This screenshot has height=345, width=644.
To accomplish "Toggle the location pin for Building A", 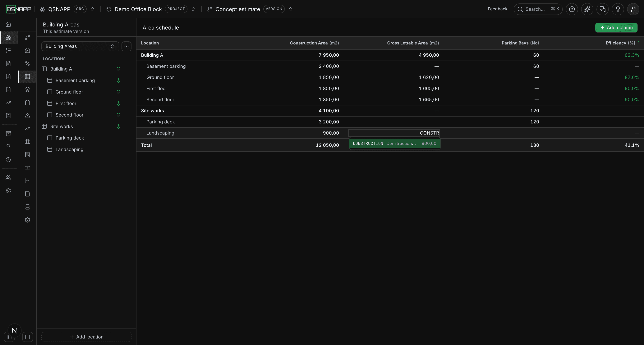I will tap(118, 69).
